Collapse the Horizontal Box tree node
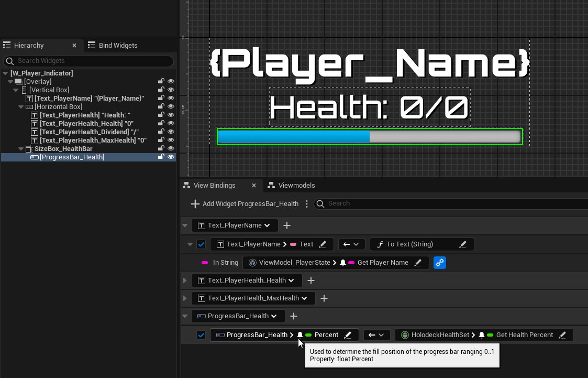Viewport: 588px width, 378px height. pyautogui.click(x=21, y=107)
